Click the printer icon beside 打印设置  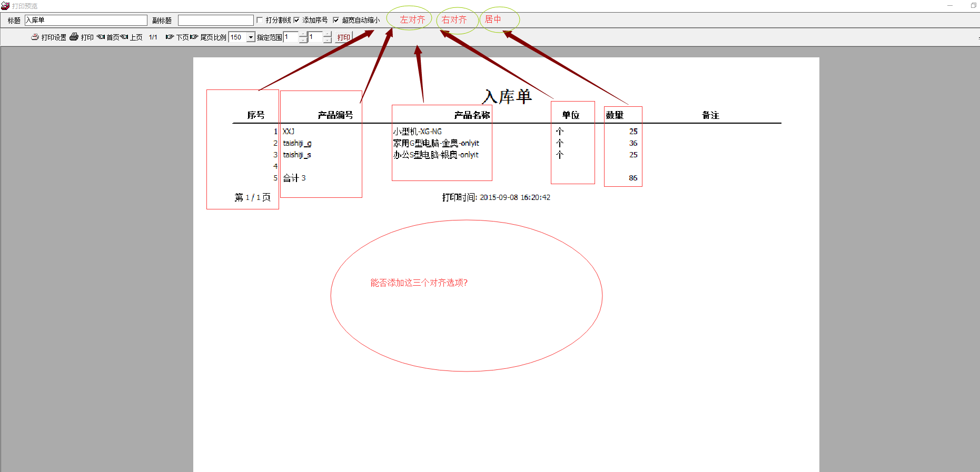(x=74, y=37)
